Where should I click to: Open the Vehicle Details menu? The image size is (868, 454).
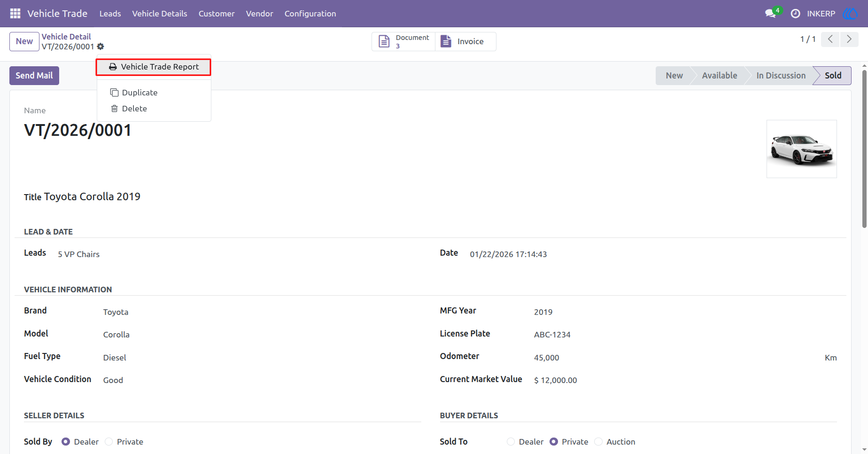160,14
